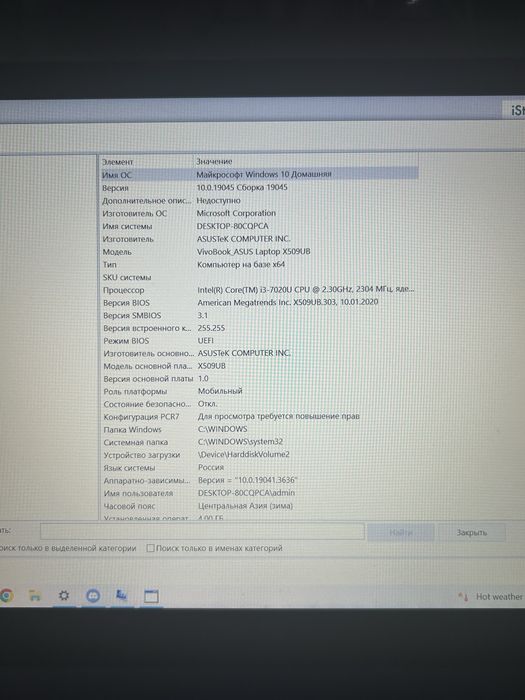Image resolution: width=525 pixels, height=700 pixels.
Task: Select the 'Устройство загрузки' row
Action: 259,455
